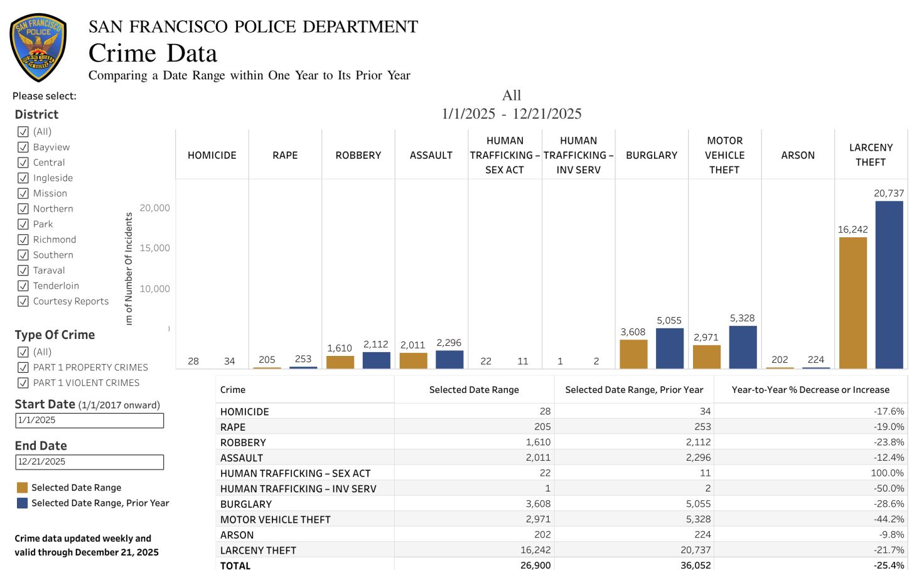Image resolution: width=924 pixels, height=570 pixels.
Task: Toggle the Courtesy Reports checkbox
Action: [x=23, y=301]
